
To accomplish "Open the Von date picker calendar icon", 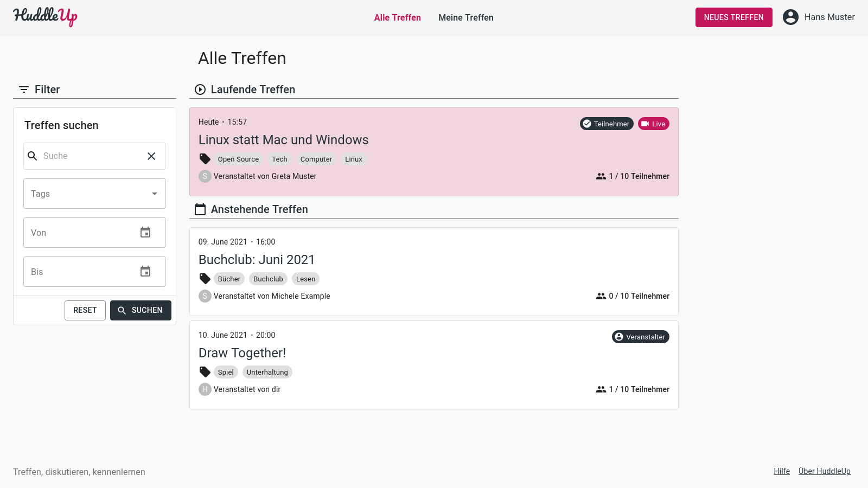I will click(x=145, y=233).
